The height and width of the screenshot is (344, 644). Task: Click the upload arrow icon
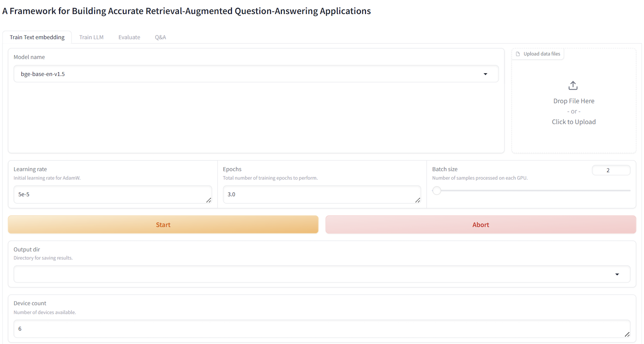click(x=573, y=85)
